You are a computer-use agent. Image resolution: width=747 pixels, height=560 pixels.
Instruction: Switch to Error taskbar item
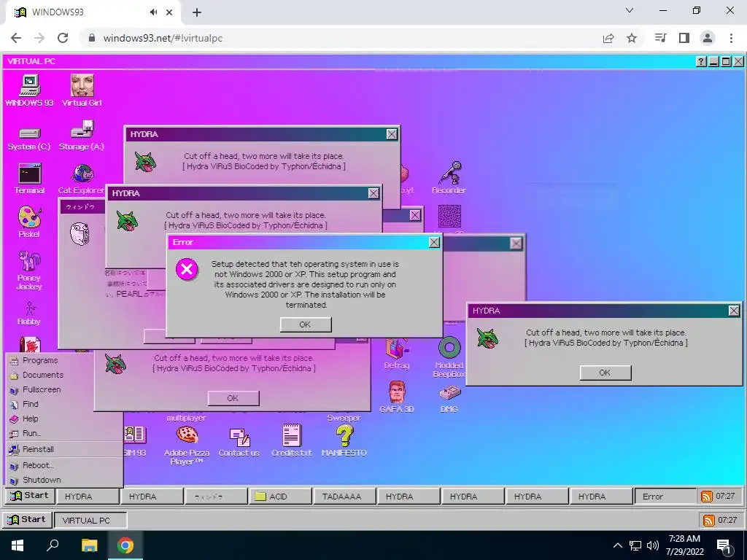[665, 496]
